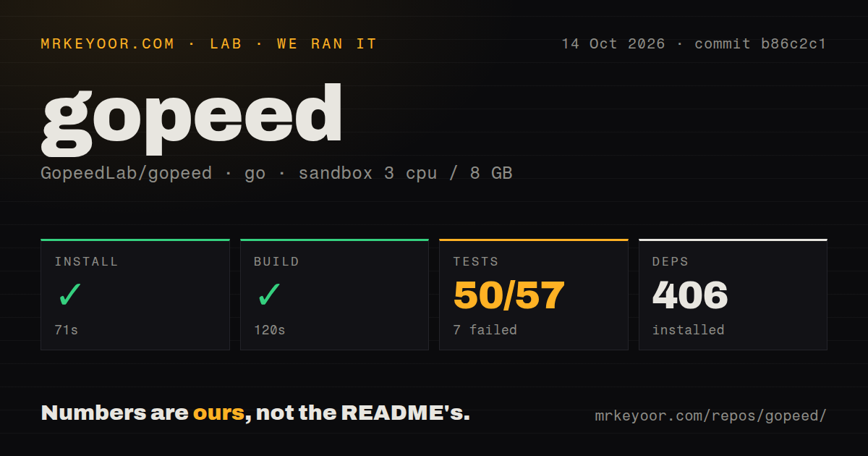Click the 14 Oct 2026 date

pyautogui.click(x=613, y=43)
